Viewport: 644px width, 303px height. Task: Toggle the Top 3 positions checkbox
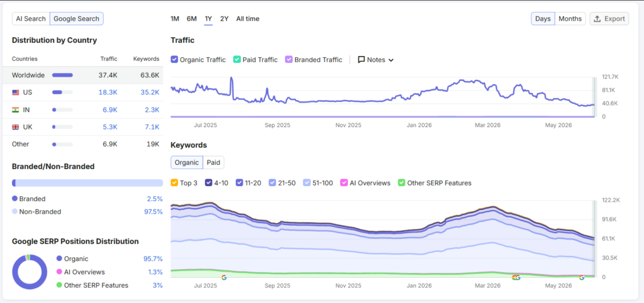click(x=175, y=183)
